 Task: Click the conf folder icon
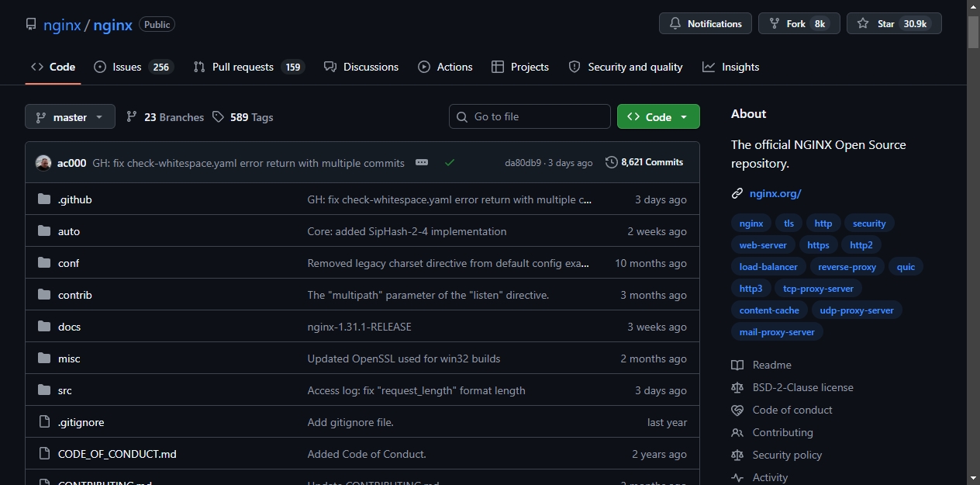coord(44,263)
